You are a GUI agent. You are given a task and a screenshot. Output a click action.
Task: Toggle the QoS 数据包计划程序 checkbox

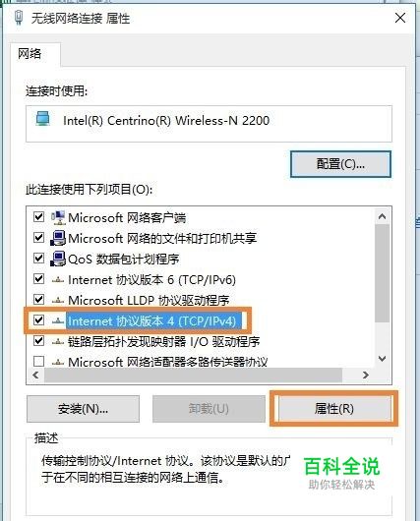point(39,259)
